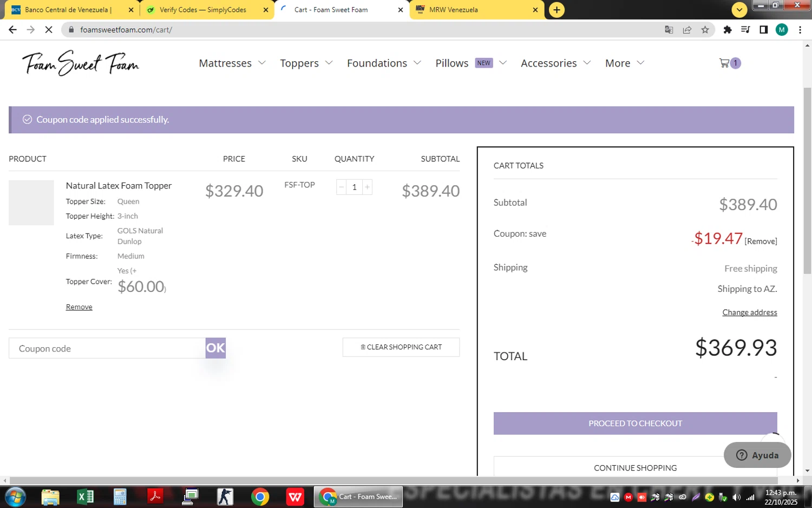The image size is (812, 508).
Task: Open a new tab with plus button
Action: [x=556, y=10]
